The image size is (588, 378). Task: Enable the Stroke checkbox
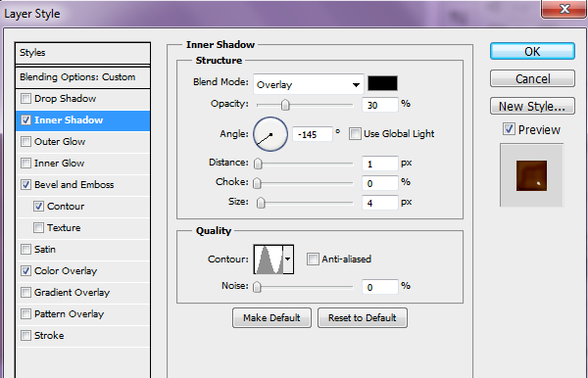point(25,336)
